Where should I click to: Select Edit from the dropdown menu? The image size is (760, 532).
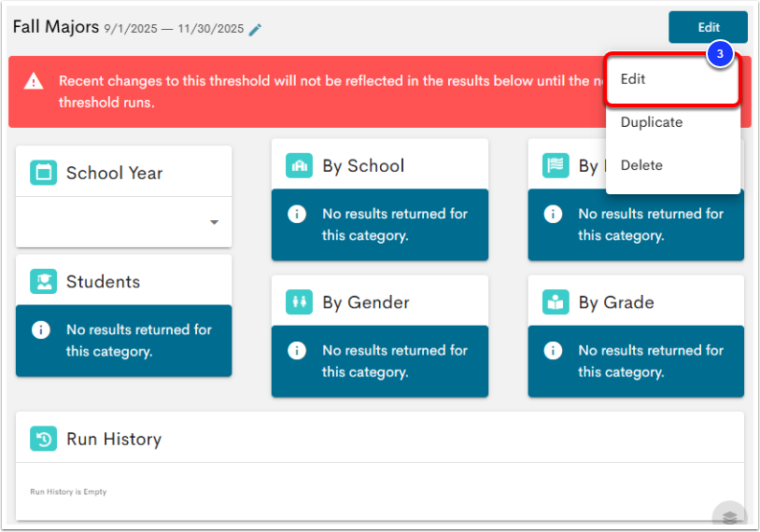coord(672,79)
